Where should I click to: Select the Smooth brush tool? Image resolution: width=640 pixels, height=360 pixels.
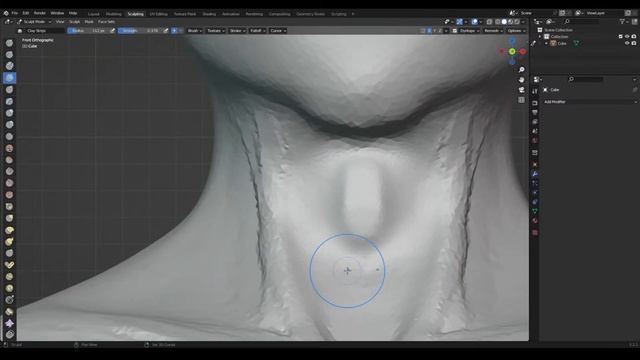click(x=9, y=148)
